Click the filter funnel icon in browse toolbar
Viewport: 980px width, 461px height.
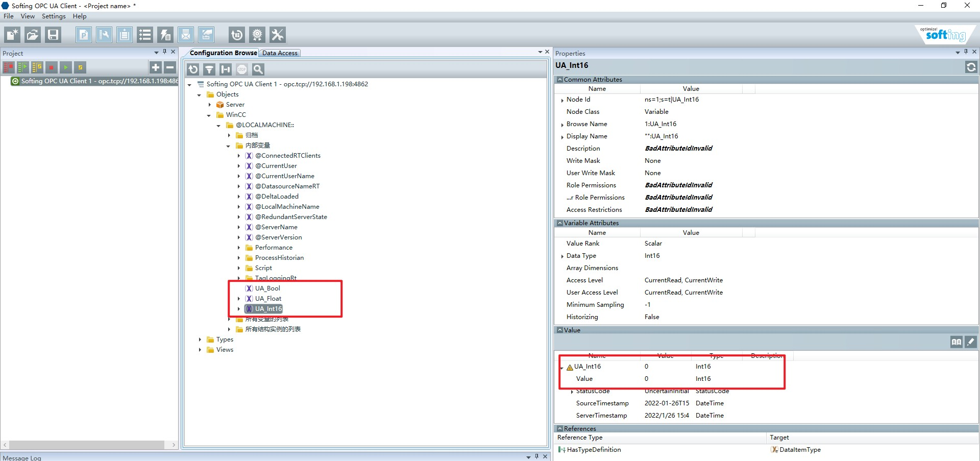pos(209,69)
